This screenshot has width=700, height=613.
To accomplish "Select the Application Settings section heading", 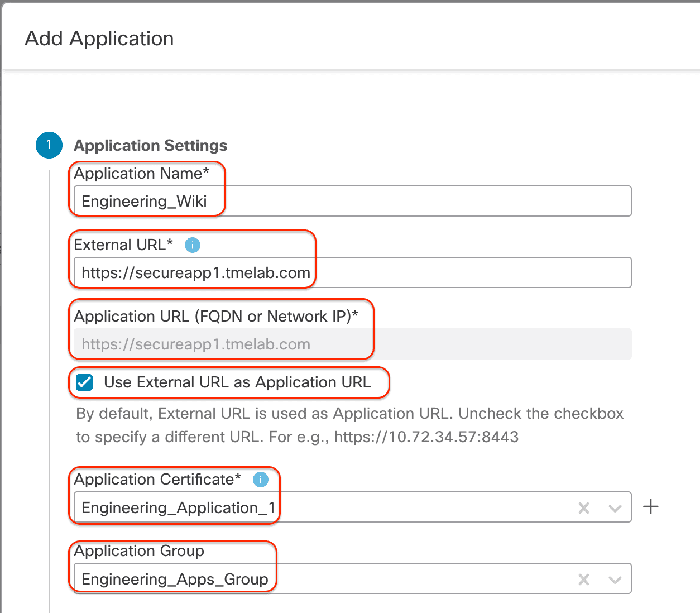I will coord(151,146).
